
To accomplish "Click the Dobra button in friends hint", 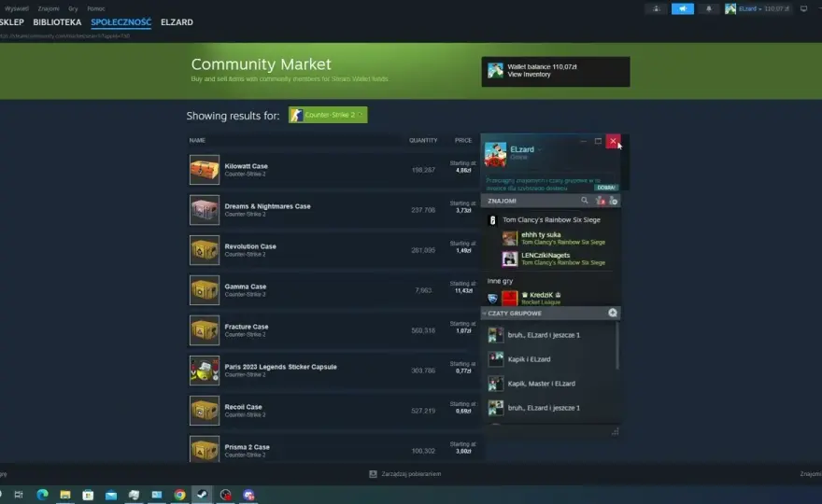I will pyautogui.click(x=606, y=188).
